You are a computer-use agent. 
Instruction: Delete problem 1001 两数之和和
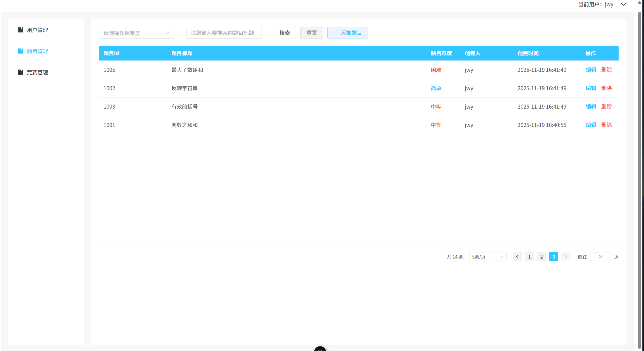pyautogui.click(x=606, y=125)
